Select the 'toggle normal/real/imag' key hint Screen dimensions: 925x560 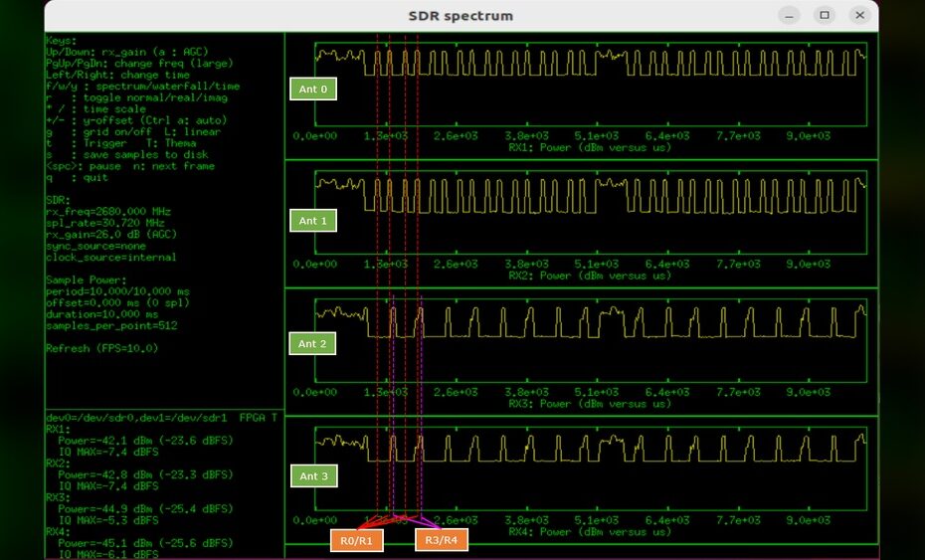(155, 97)
